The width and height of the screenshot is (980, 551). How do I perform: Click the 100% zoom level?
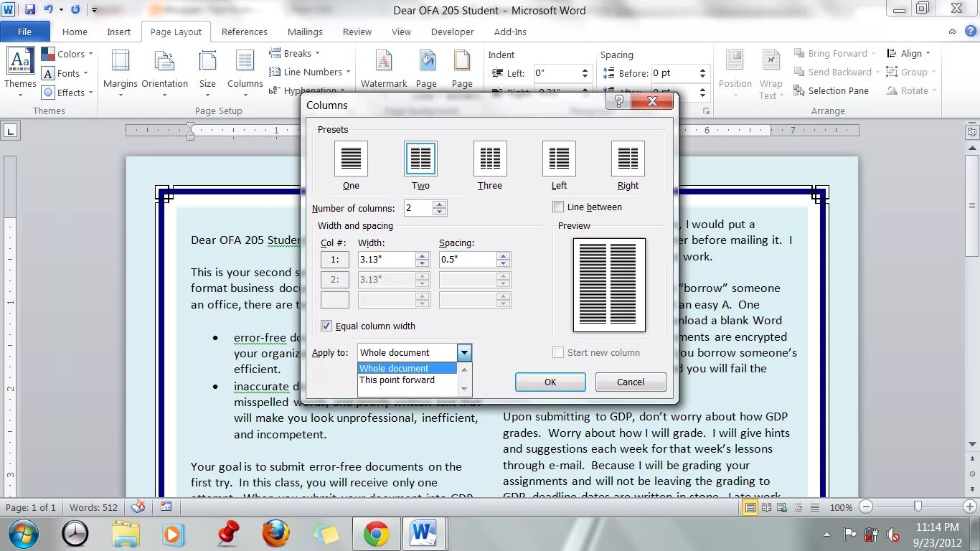click(x=841, y=507)
